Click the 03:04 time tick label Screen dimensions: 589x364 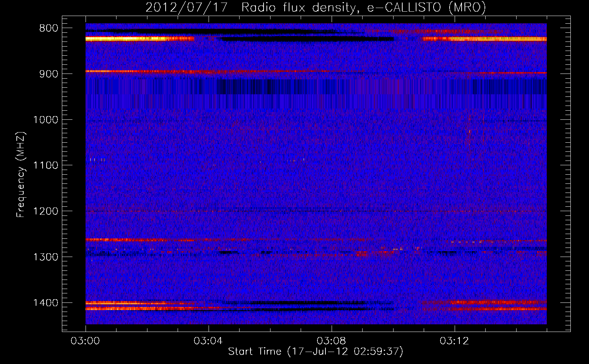[208, 341]
